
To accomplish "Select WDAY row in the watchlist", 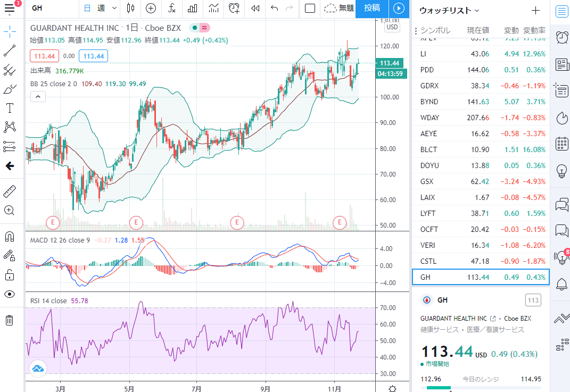I will pyautogui.click(x=481, y=118).
